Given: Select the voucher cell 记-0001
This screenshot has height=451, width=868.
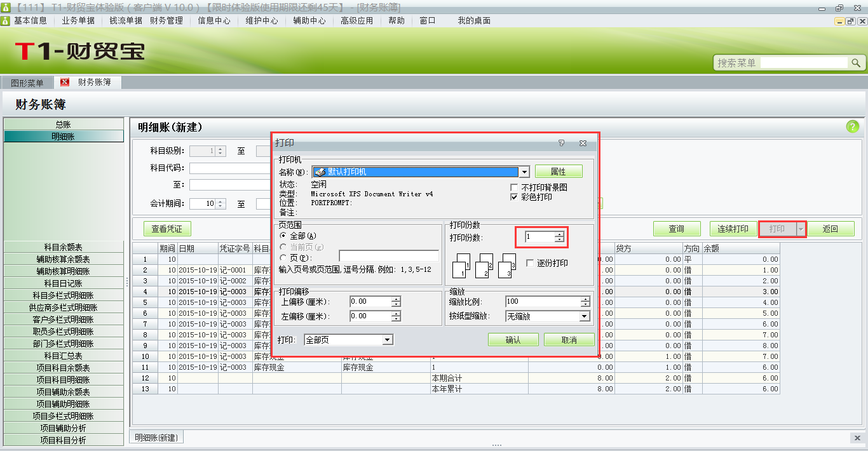Looking at the screenshot, I should [x=235, y=270].
